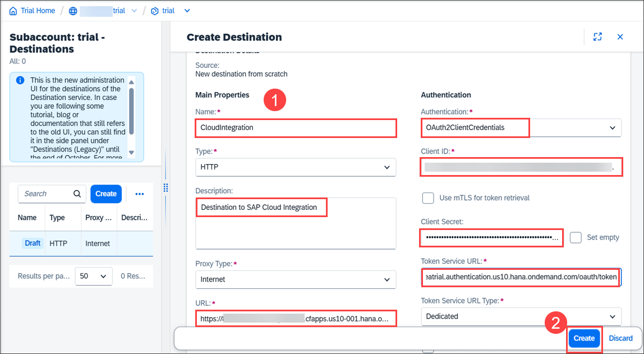Click the search magnifier icon
This screenshot has height=354, width=644.
77,194
